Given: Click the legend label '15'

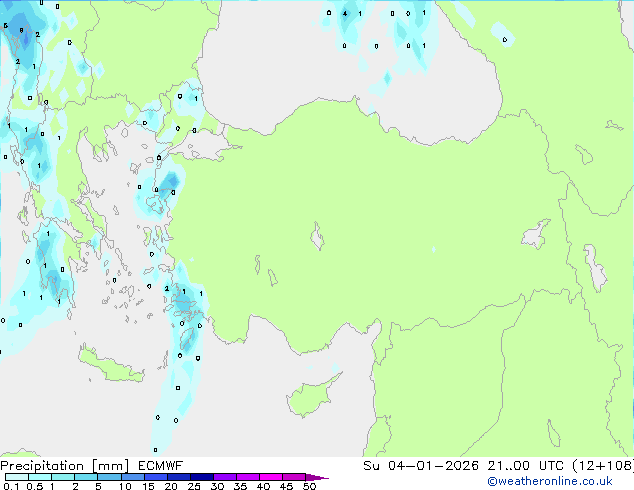Looking at the screenshot, I should [x=148, y=486].
